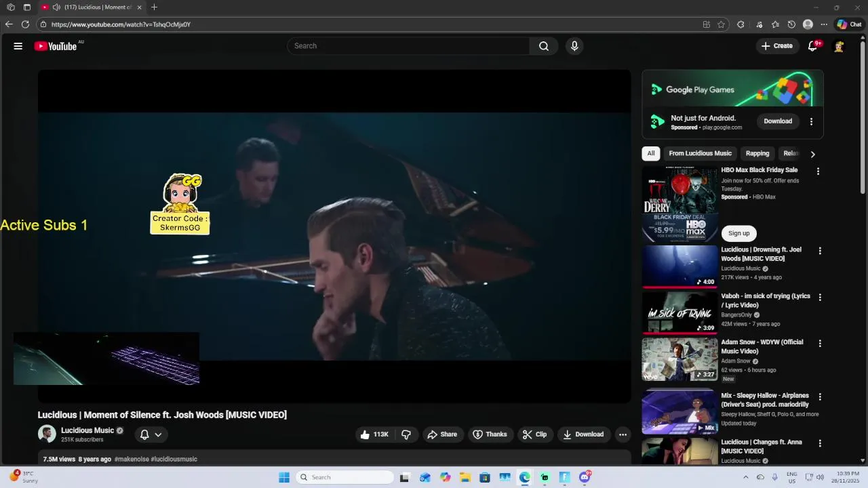Open the weather widget showing Sunny

click(x=23, y=477)
